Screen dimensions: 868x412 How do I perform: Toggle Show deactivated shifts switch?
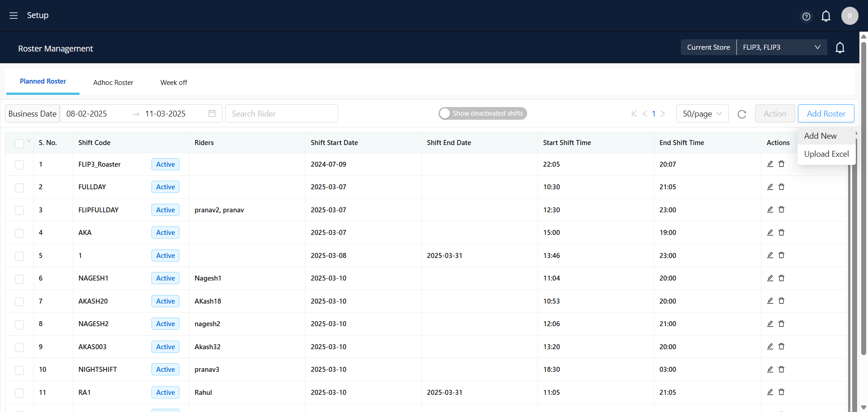pyautogui.click(x=483, y=113)
